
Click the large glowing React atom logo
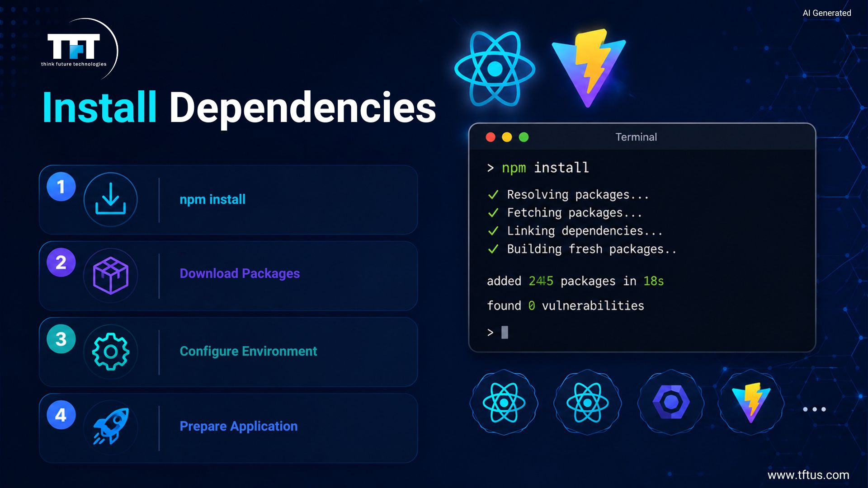495,69
